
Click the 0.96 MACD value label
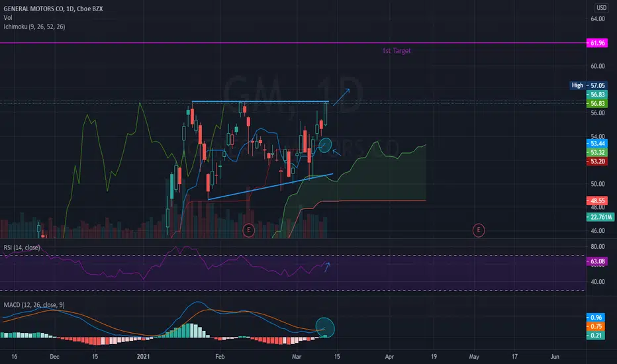pos(596,317)
